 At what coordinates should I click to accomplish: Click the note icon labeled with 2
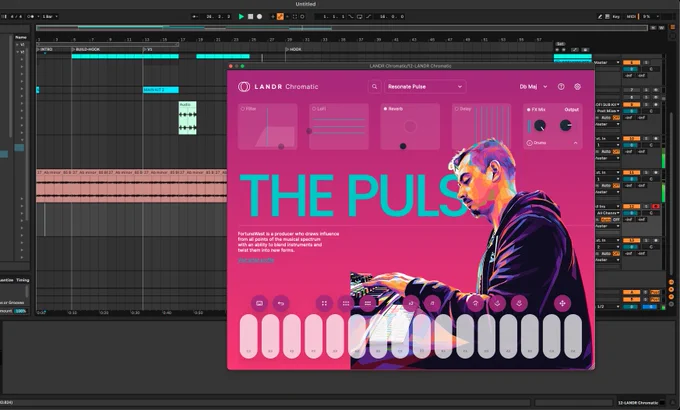[411, 303]
